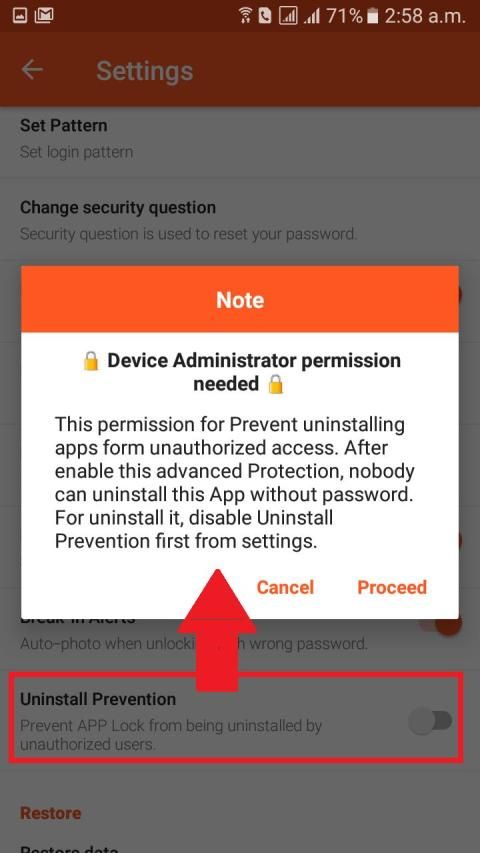Toggle the Uninstall Prevention switch

(x=431, y=722)
